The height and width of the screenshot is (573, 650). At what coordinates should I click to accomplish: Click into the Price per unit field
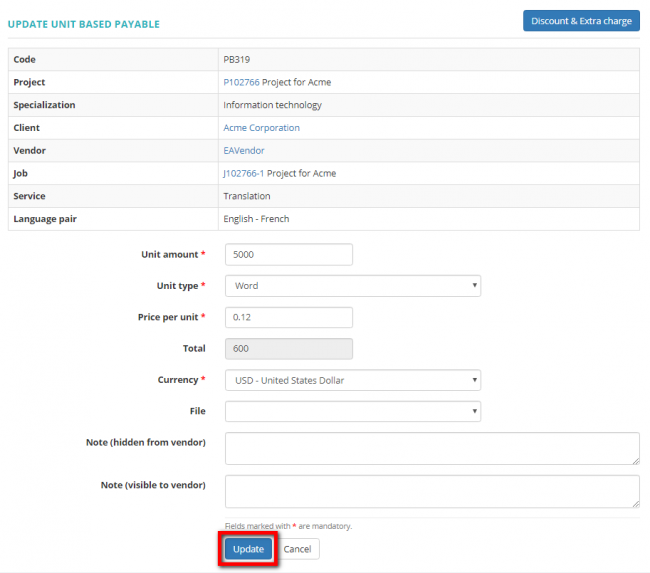(289, 317)
